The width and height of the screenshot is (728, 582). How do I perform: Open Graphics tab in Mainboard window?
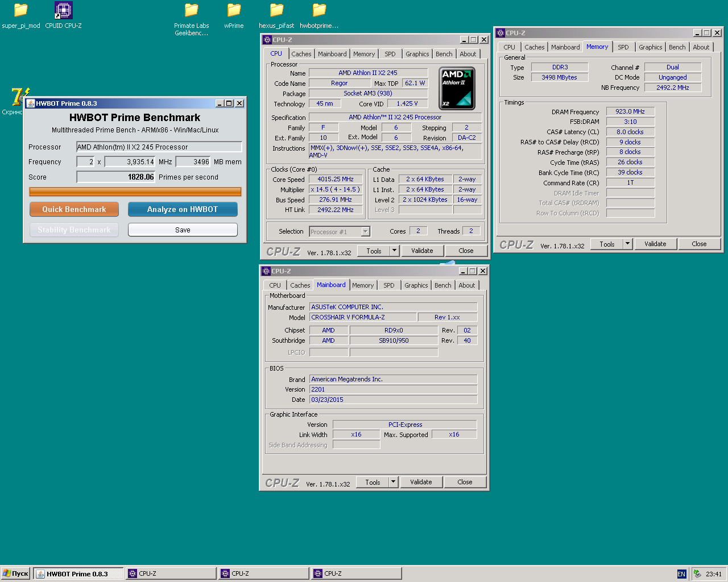pyautogui.click(x=416, y=285)
